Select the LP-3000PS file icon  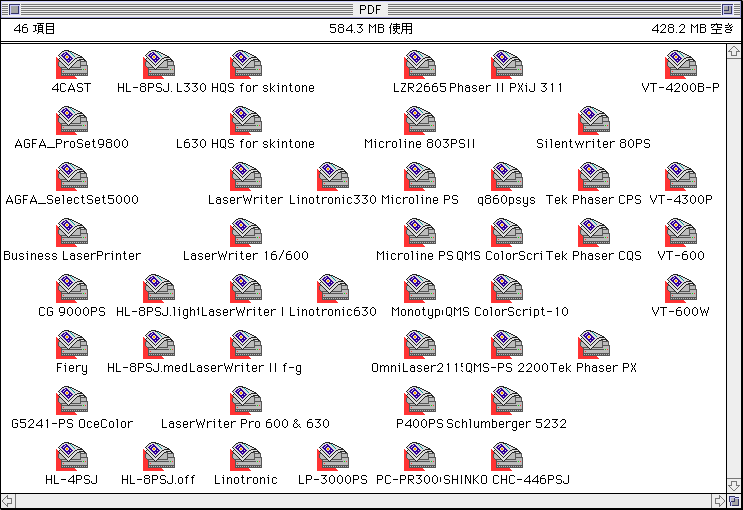[x=333, y=456]
